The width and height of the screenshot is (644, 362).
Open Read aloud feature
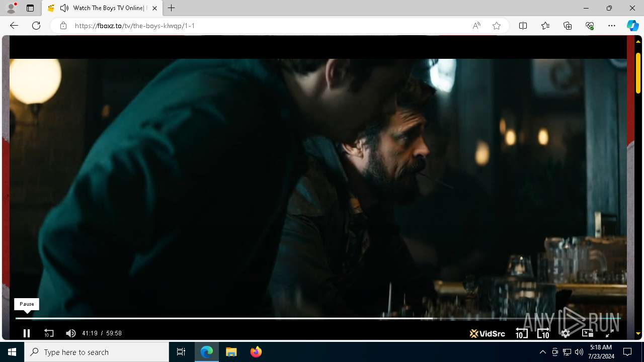coord(476,26)
